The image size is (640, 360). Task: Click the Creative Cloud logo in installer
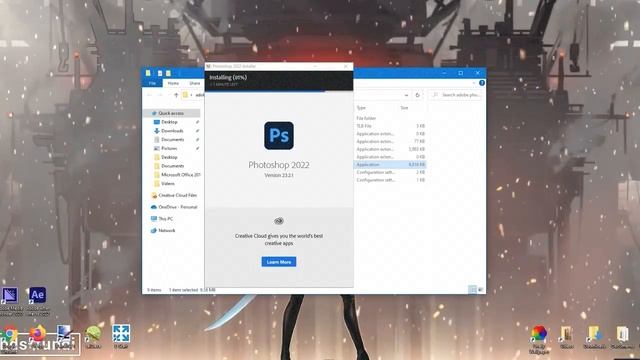click(279, 221)
